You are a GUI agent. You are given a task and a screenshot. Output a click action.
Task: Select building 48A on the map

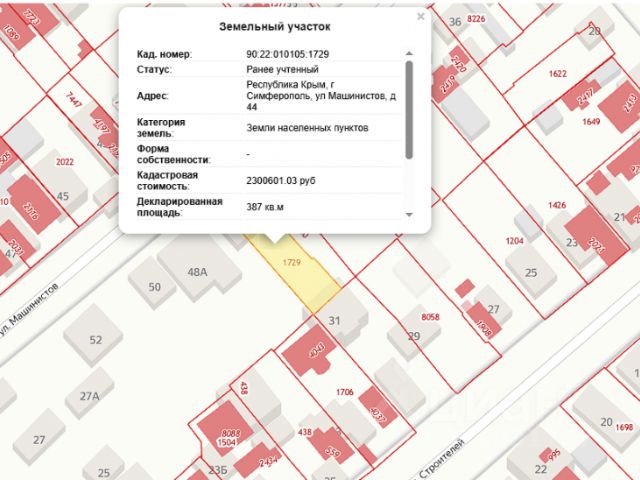click(198, 269)
